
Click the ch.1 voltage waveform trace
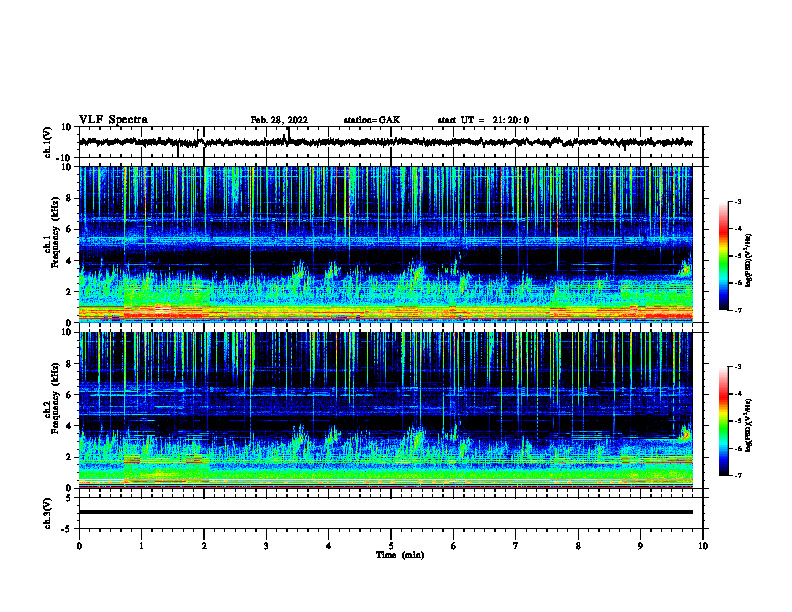(x=386, y=142)
